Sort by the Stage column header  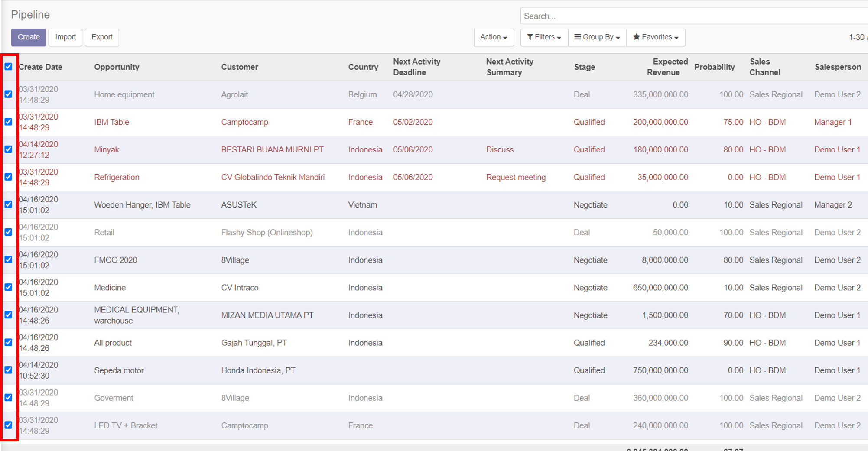click(585, 67)
